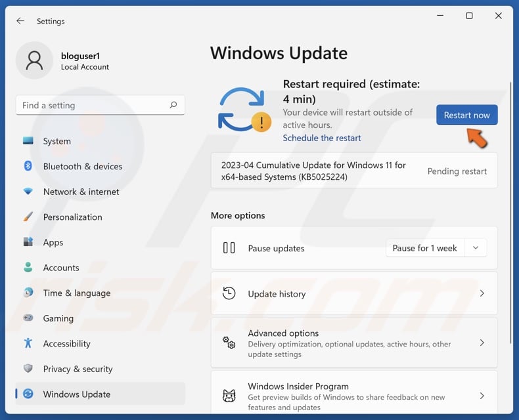Click the Advanced options title text

tap(283, 333)
